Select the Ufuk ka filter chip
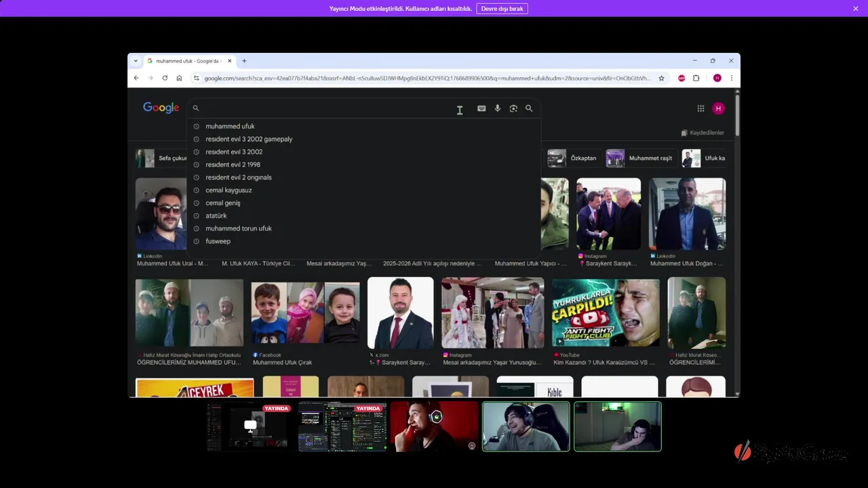 704,158
